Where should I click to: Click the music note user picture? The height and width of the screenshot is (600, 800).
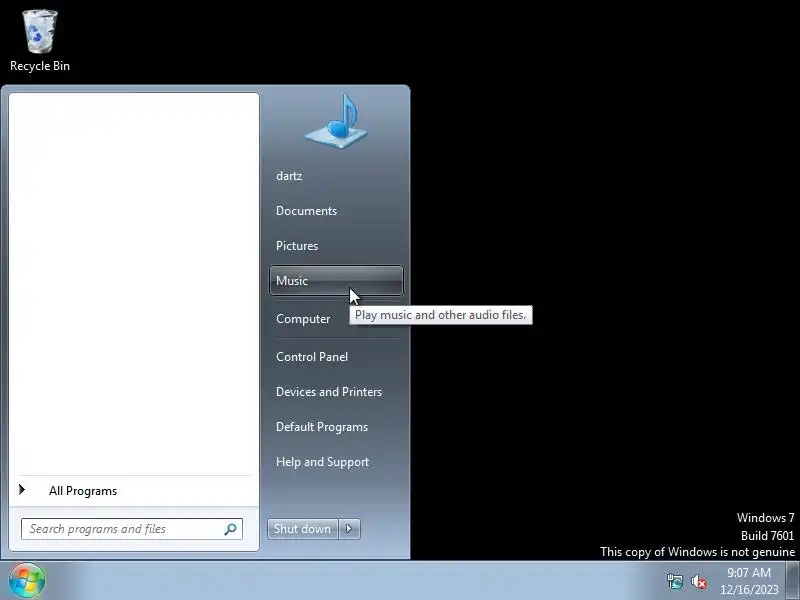(336, 121)
